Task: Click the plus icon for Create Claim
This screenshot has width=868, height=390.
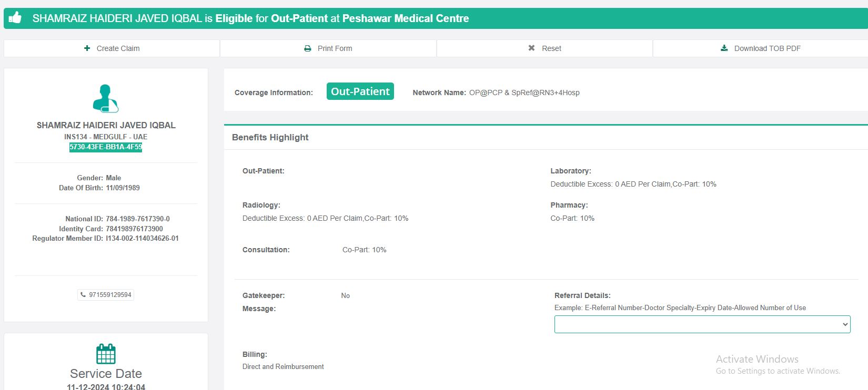Action: coord(87,48)
